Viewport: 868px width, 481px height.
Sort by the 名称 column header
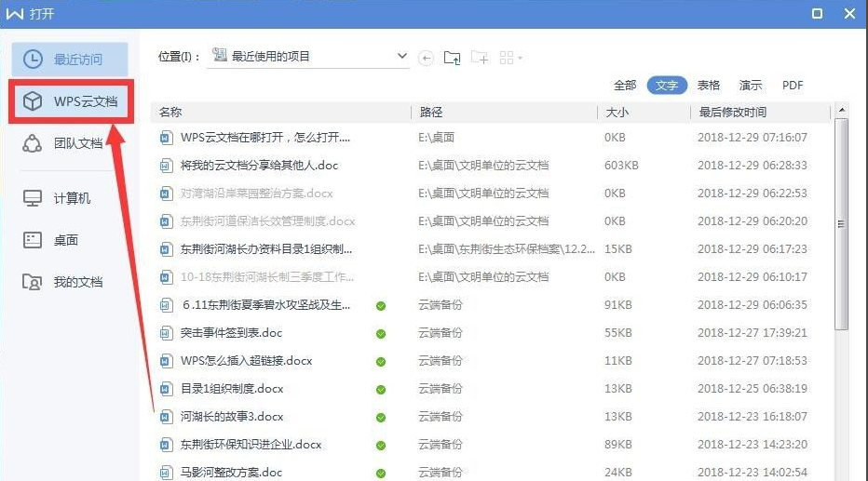pos(281,113)
